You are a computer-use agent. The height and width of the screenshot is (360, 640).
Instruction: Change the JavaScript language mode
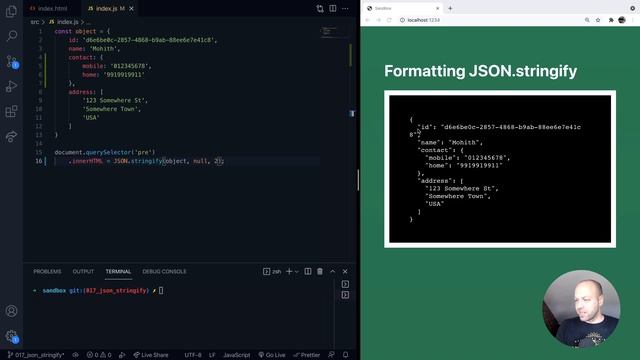click(237, 355)
